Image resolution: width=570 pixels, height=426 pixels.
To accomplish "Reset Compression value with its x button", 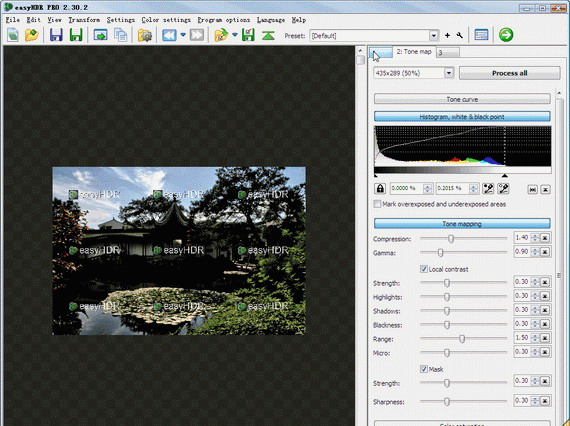I will 545,238.
